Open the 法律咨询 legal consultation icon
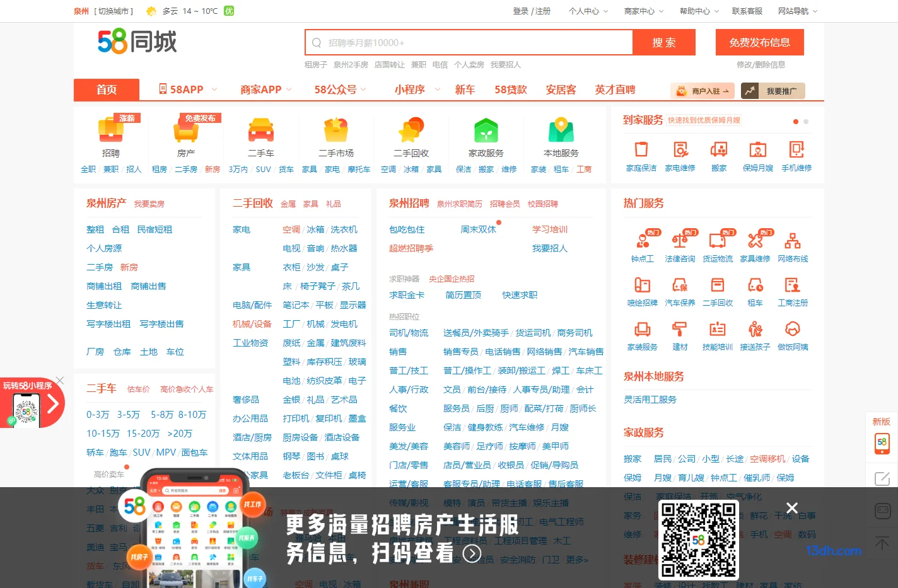Screen dimensions: 898x588 680,240
